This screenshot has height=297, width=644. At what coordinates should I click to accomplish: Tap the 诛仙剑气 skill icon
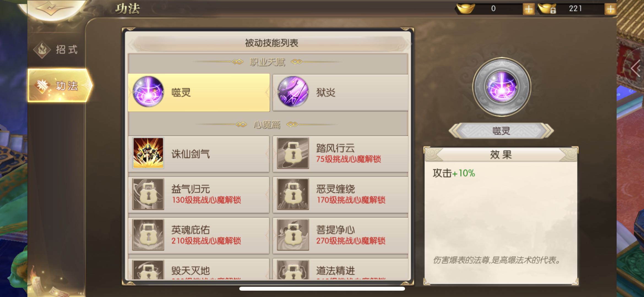(148, 153)
